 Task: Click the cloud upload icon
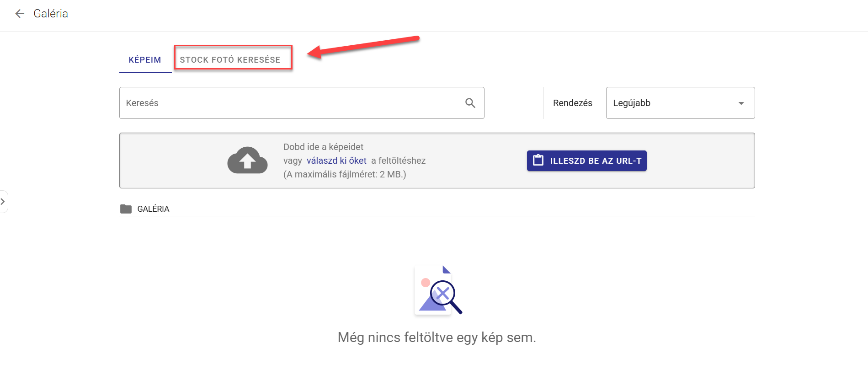coord(247,161)
